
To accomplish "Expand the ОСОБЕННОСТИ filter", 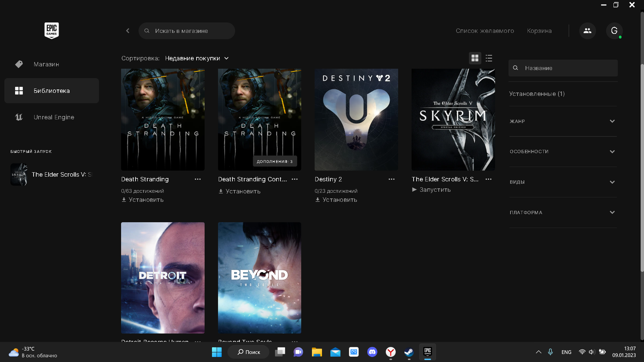I will (x=563, y=152).
